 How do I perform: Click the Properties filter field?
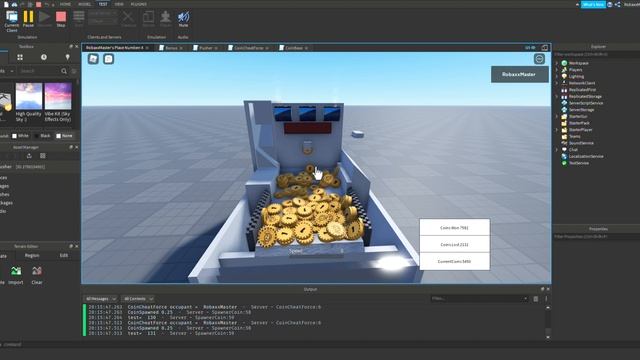click(596, 236)
